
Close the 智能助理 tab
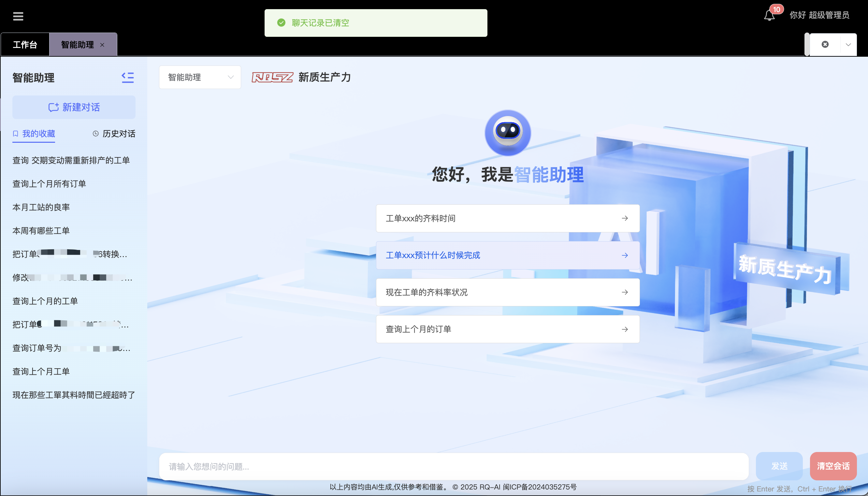point(102,45)
